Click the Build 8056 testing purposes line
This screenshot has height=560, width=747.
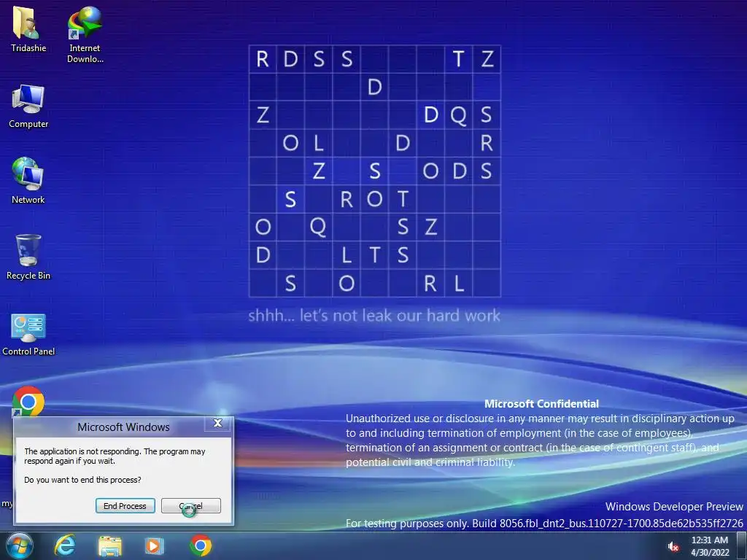(544, 524)
